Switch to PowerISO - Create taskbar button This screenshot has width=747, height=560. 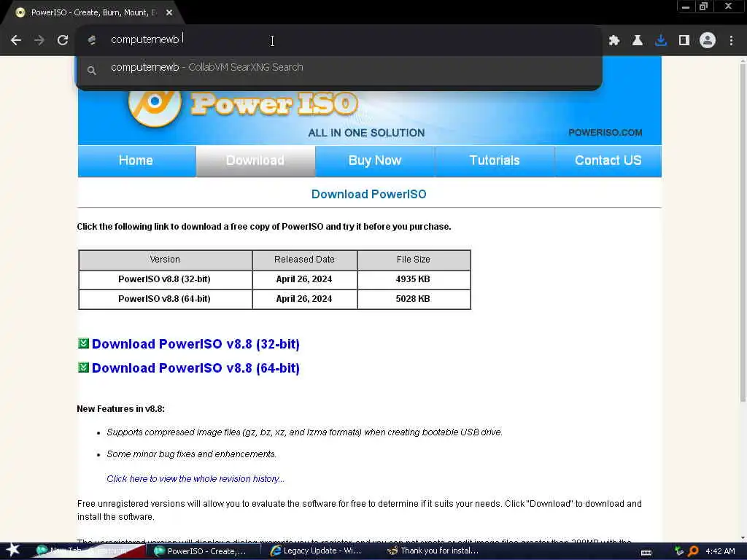(x=206, y=551)
